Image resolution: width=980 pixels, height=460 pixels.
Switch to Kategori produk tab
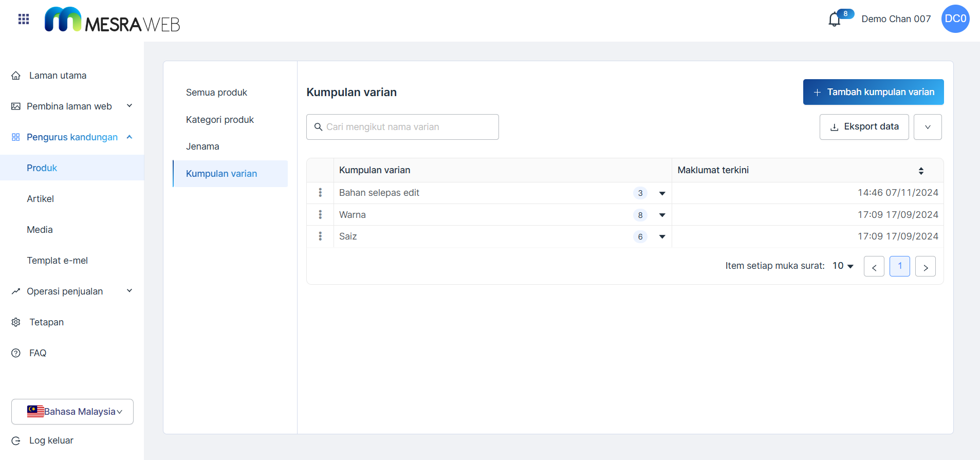(x=220, y=120)
